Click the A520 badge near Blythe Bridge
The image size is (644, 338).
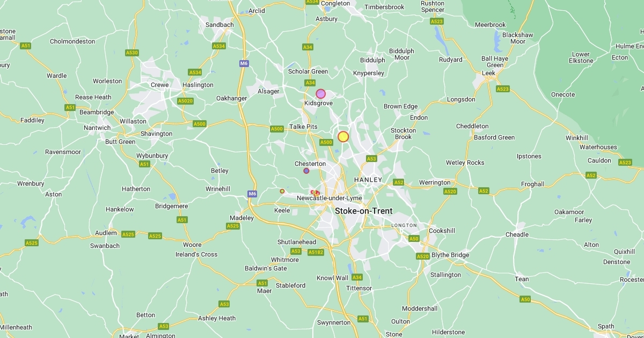point(423,256)
